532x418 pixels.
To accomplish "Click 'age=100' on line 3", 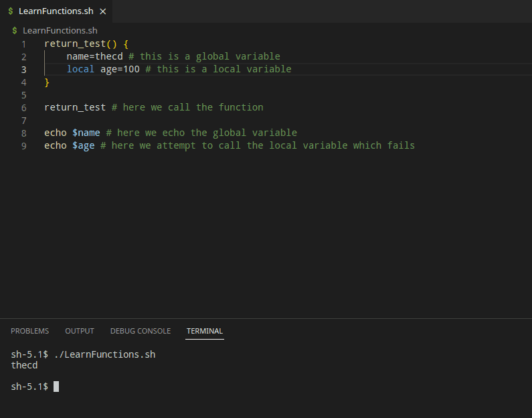I will click(x=120, y=69).
